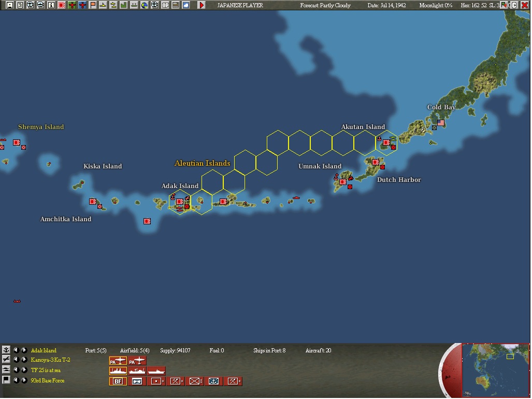
Task: Click the green factory industry icon
Action: click(x=123, y=5)
